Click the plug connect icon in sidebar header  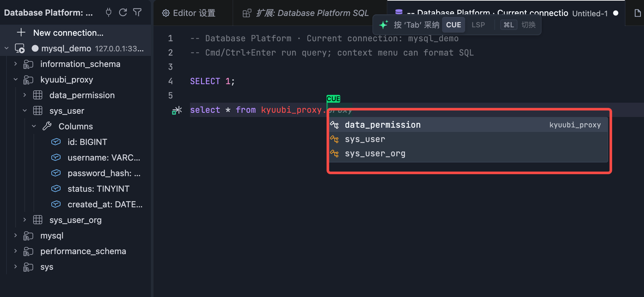(109, 12)
